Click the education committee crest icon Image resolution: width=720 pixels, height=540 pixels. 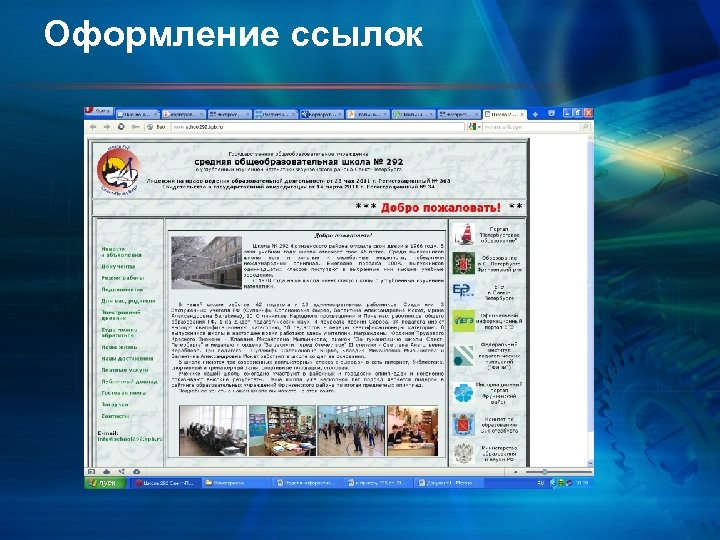pos(463,425)
